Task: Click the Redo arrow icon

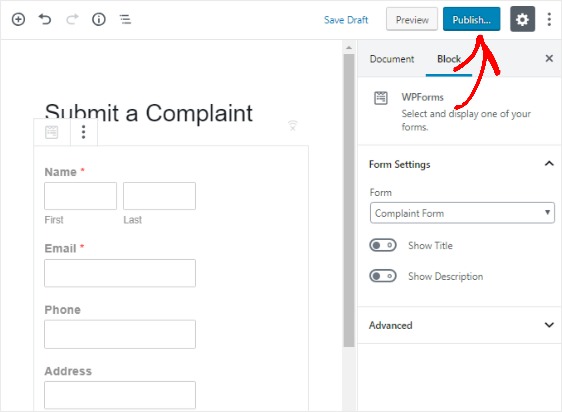Action: tap(72, 19)
